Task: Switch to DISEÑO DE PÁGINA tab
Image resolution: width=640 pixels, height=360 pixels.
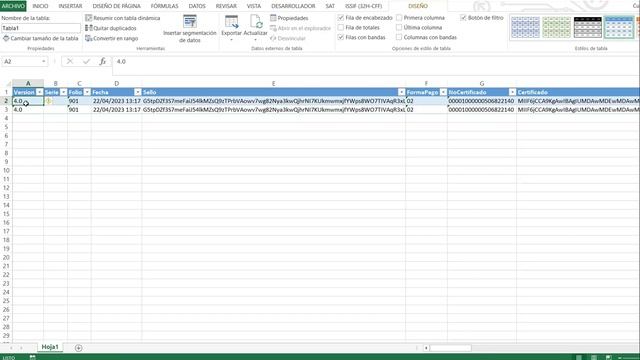Action: tap(116, 6)
